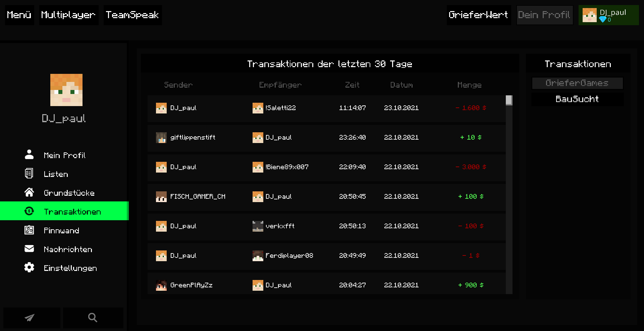
Task: Click the transactions list scrollbar thumb
Action: [509, 100]
